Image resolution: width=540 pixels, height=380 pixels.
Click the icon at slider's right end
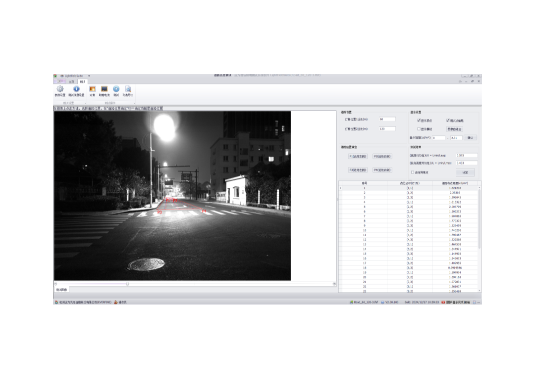(334, 284)
